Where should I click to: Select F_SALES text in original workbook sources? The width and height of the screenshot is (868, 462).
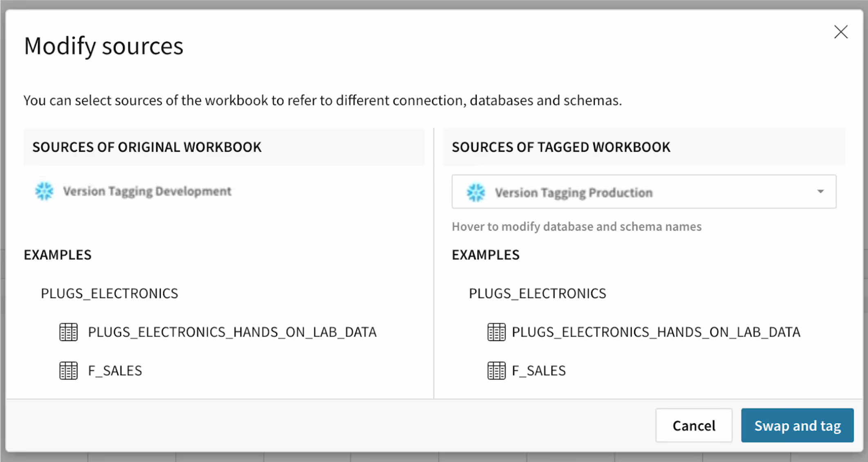(115, 371)
